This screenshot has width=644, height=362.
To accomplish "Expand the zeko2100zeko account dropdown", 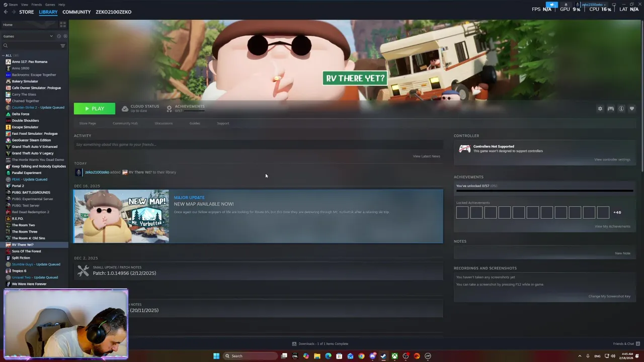I will (x=593, y=5).
